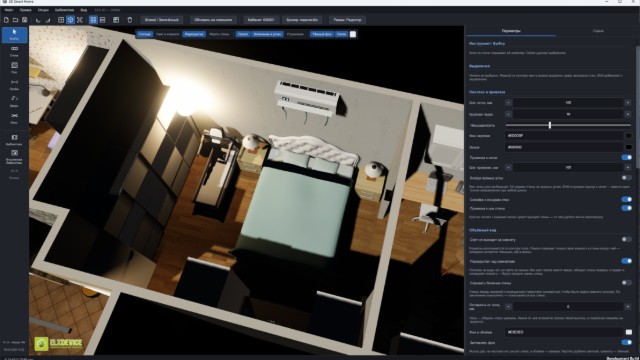This screenshot has height=360, width=640.
Task: Open the Файл menu
Action: coord(9,10)
